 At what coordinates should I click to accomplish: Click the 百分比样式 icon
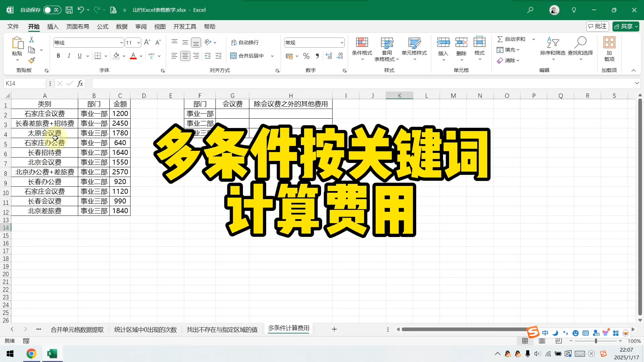tap(306, 56)
